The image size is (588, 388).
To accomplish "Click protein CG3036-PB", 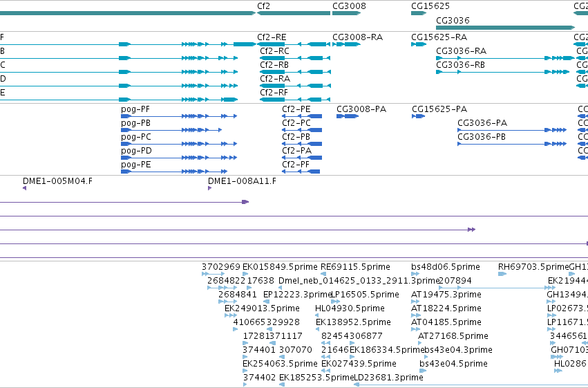I will 512,144.
